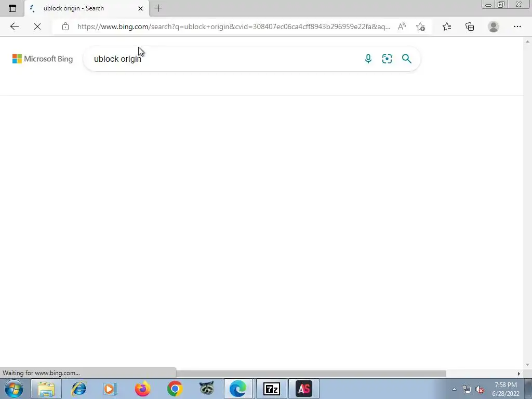Click the Microsoft Bing logo
The image size is (532, 399).
click(x=43, y=59)
